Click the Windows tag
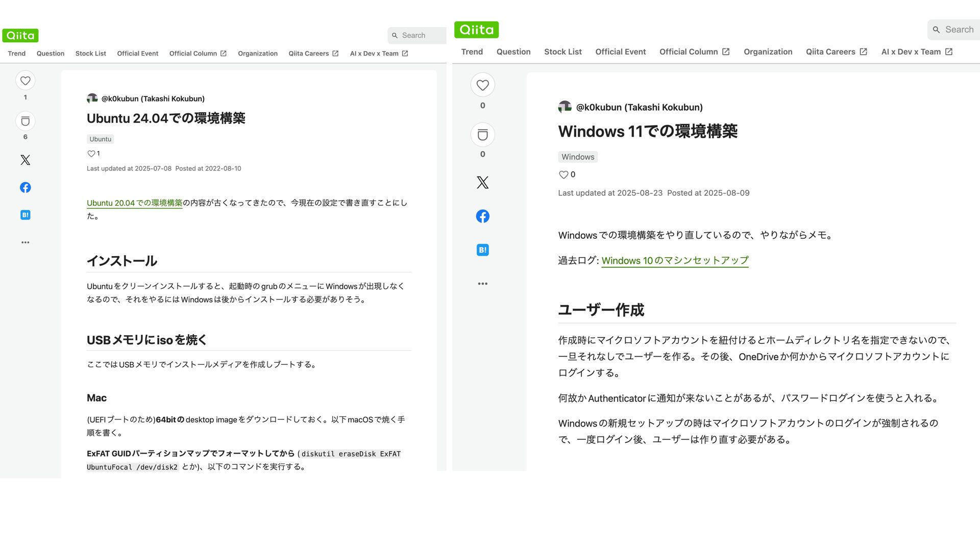980x551 pixels. click(x=577, y=157)
